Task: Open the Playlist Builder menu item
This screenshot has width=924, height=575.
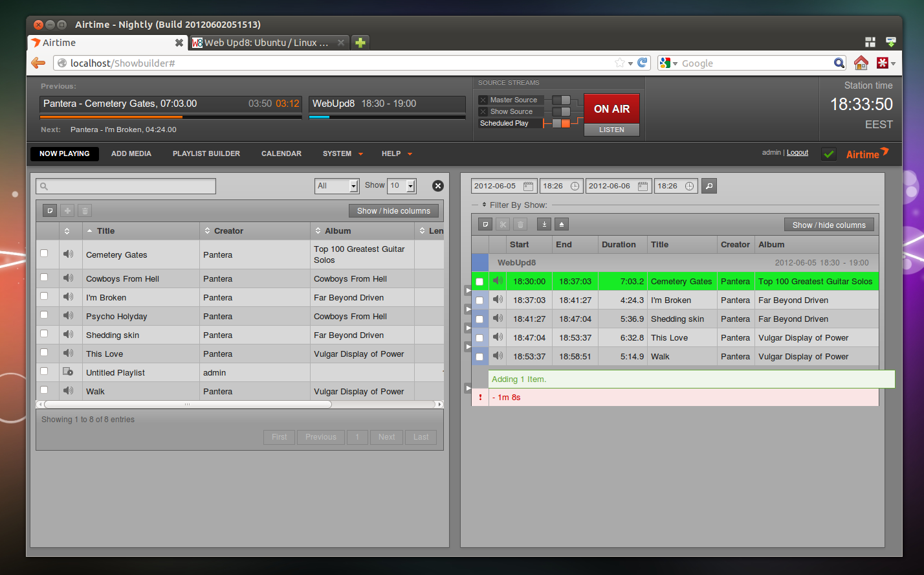Action: click(206, 153)
